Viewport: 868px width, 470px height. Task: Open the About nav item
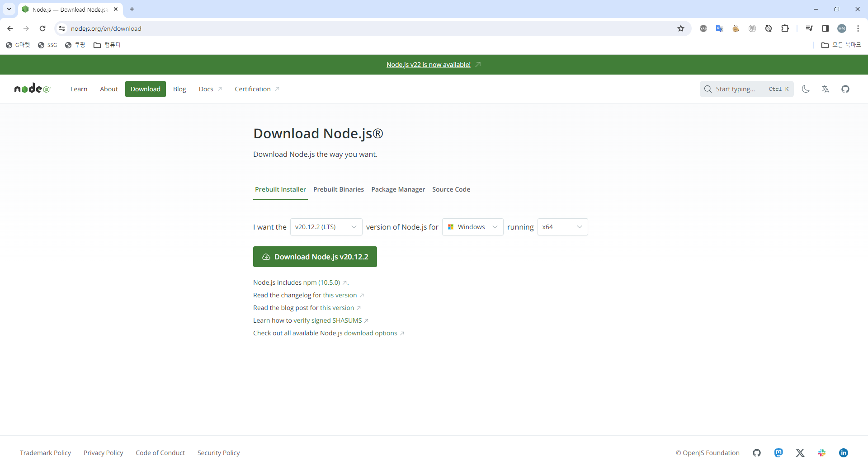coord(109,89)
